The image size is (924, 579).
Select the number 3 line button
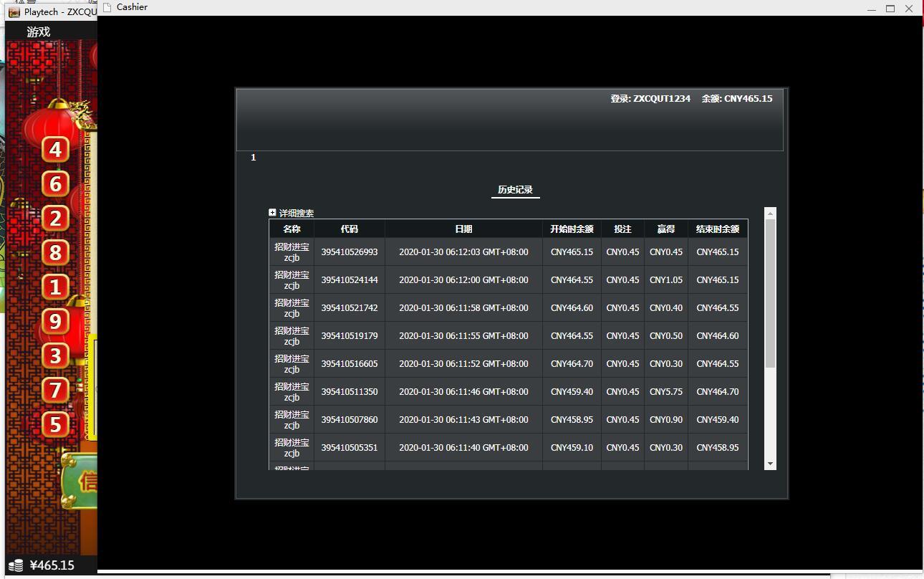55,355
